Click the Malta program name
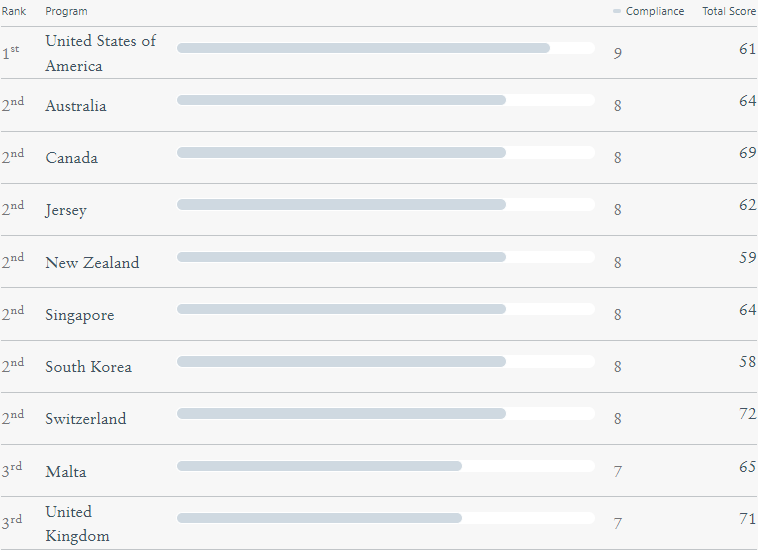This screenshot has height=550, width=758. pos(66,472)
